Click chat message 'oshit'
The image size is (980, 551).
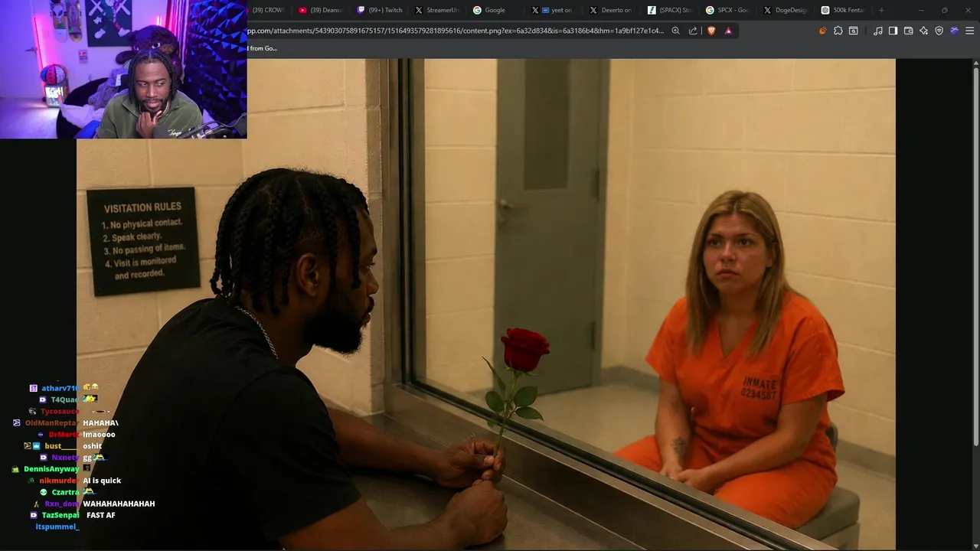click(x=92, y=446)
